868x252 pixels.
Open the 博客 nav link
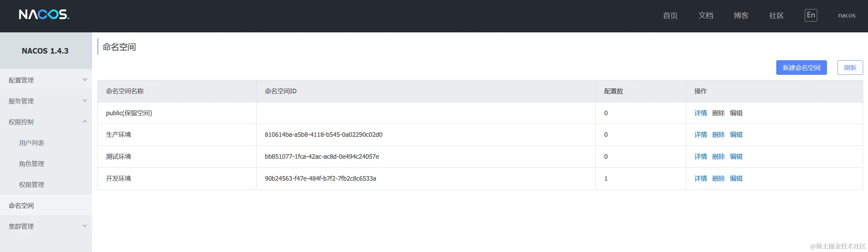741,15
